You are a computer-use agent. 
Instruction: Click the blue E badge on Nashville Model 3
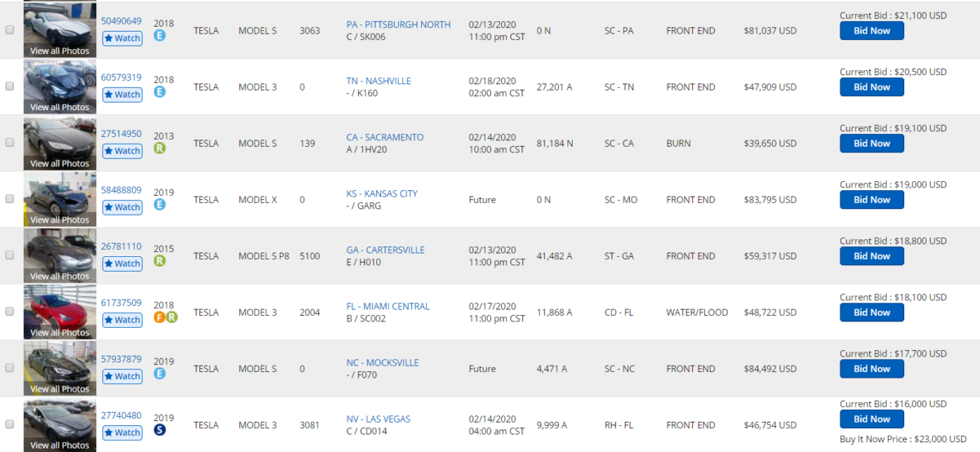tap(160, 92)
